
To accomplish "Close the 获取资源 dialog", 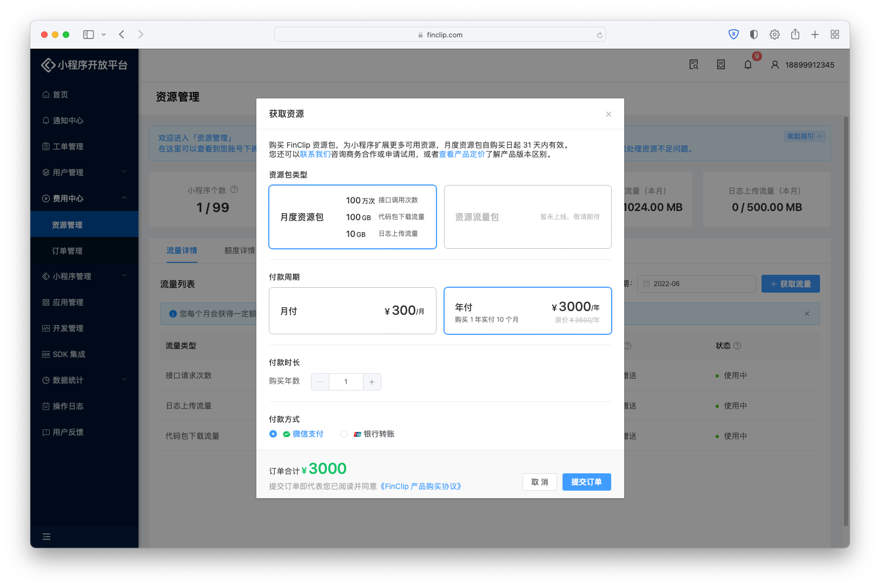I will [x=608, y=114].
